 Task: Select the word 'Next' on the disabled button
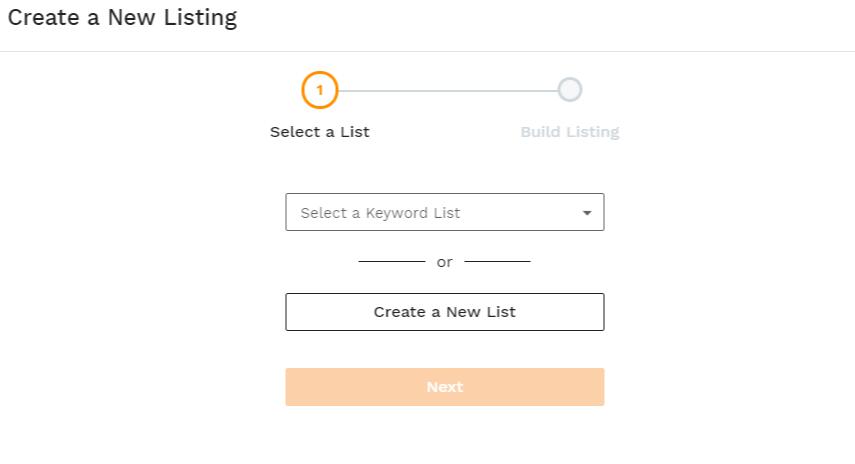[x=444, y=387]
